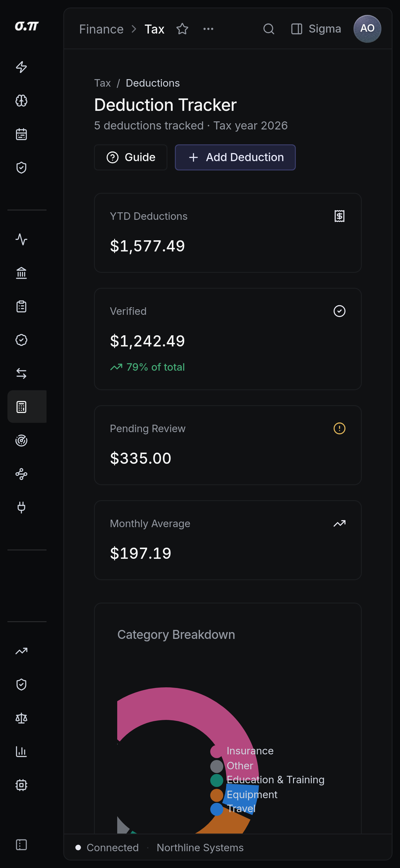Go to Finance breadcrumb
This screenshot has width=400, height=868.
[x=101, y=29]
